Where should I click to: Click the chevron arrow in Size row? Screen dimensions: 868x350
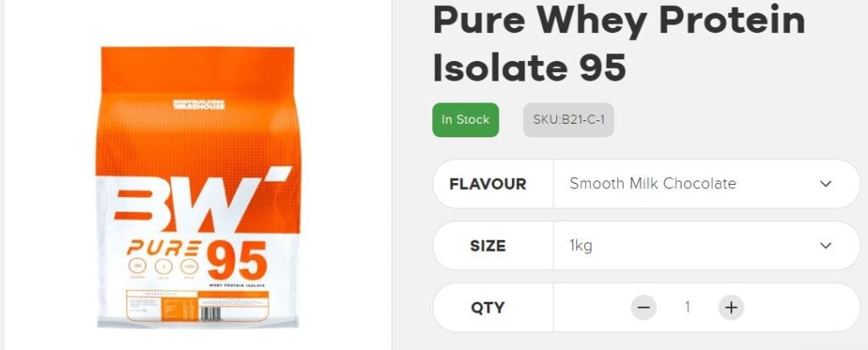click(x=826, y=245)
